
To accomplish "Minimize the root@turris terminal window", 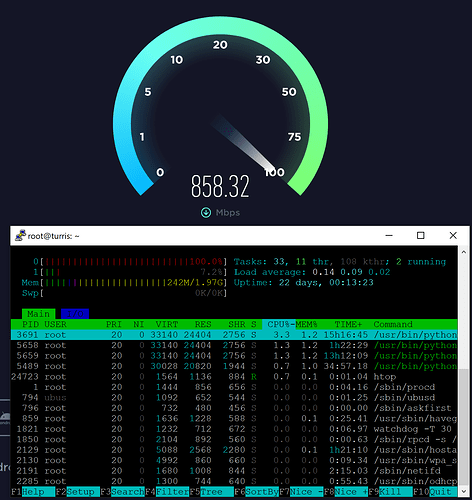I will pos(389,236).
